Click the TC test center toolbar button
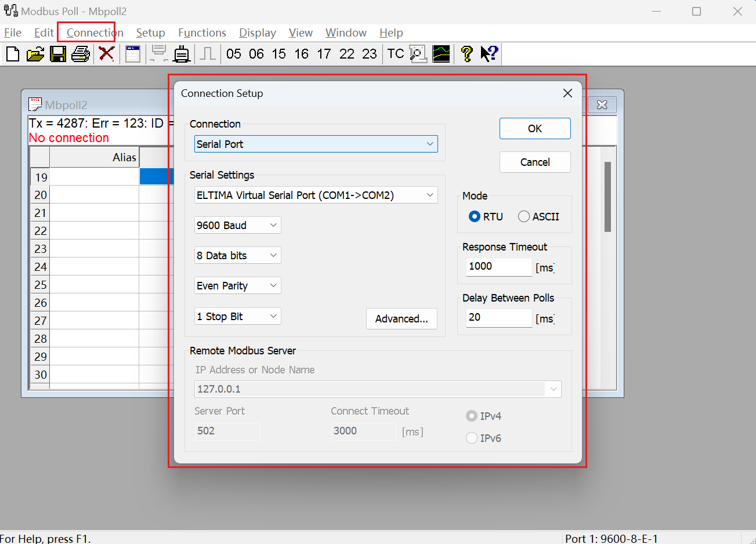Screen dimensions: 756x544 [x=396, y=54]
